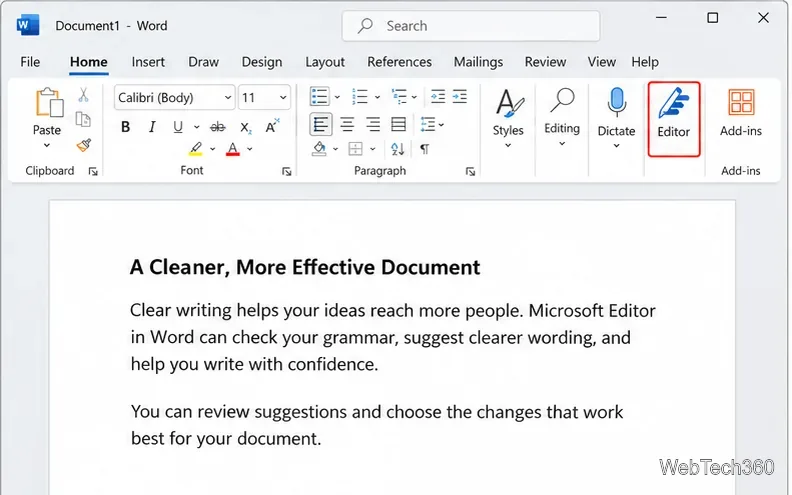Click the Search box in title bar
This screenshot has height=495, width=792.
(x=471, y=26)
